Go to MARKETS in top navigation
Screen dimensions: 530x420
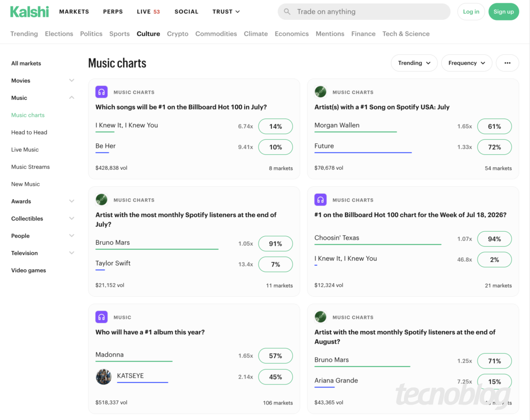74,11
